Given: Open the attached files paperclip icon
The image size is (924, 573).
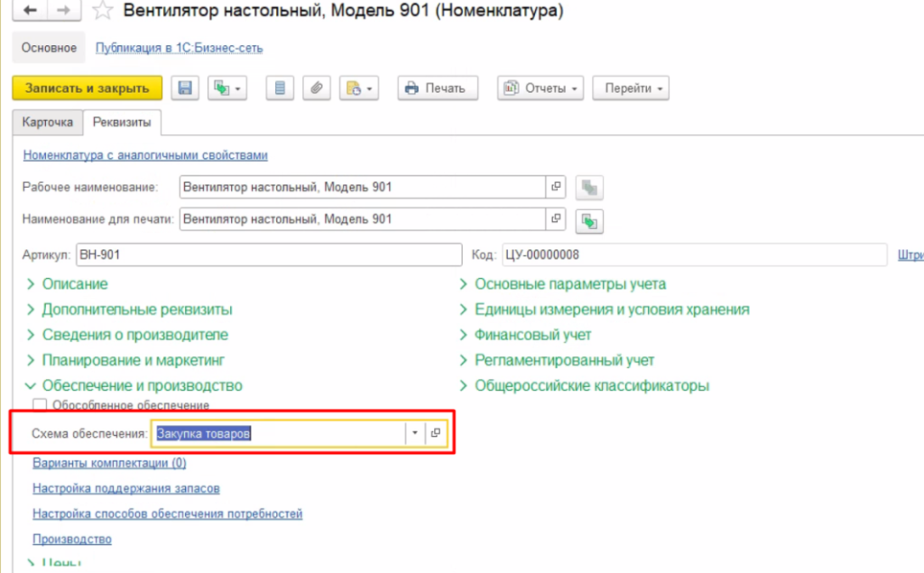Looking at the screenshot, I should click(316, 88).
